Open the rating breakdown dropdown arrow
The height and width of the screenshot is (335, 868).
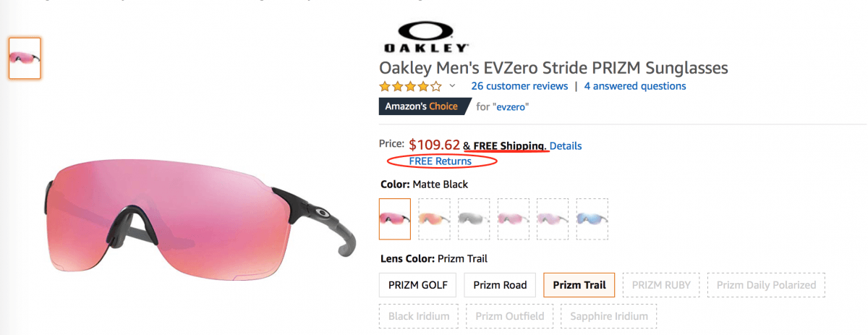[x=453, y=86]
